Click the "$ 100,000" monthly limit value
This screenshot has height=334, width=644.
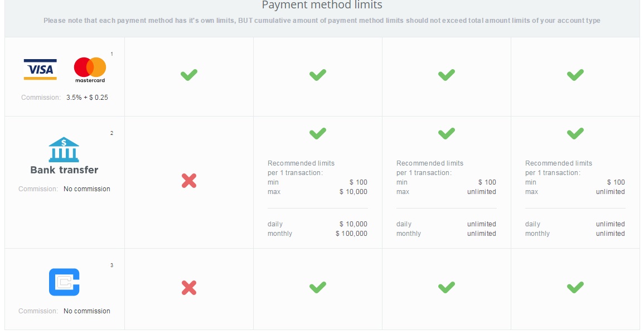tap(351, 234)
